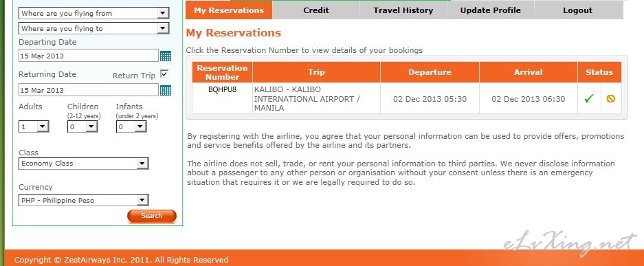
Task: Click the Logout tab
Action: [578, 10]
